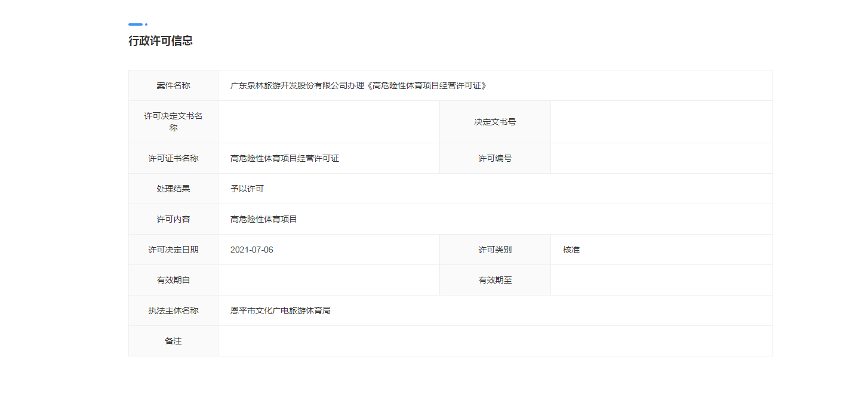868x397 pixels.
Task: Click the 许可决定日期 label cell
Action: click(174, 250)
